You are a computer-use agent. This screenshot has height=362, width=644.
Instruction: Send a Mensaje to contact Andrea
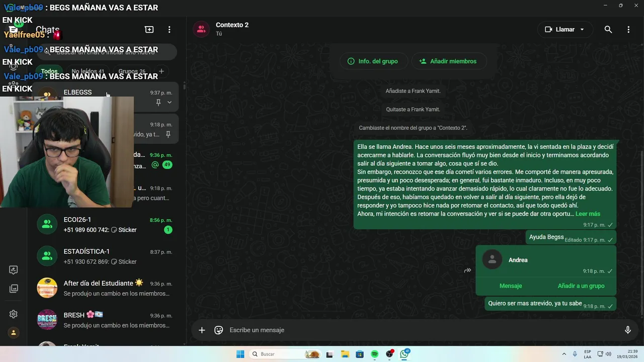tap(511, 286)
